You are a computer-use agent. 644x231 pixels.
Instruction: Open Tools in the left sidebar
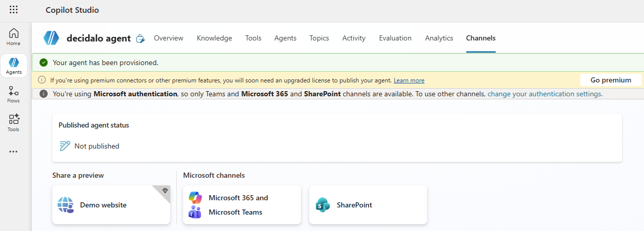point(14,123)
